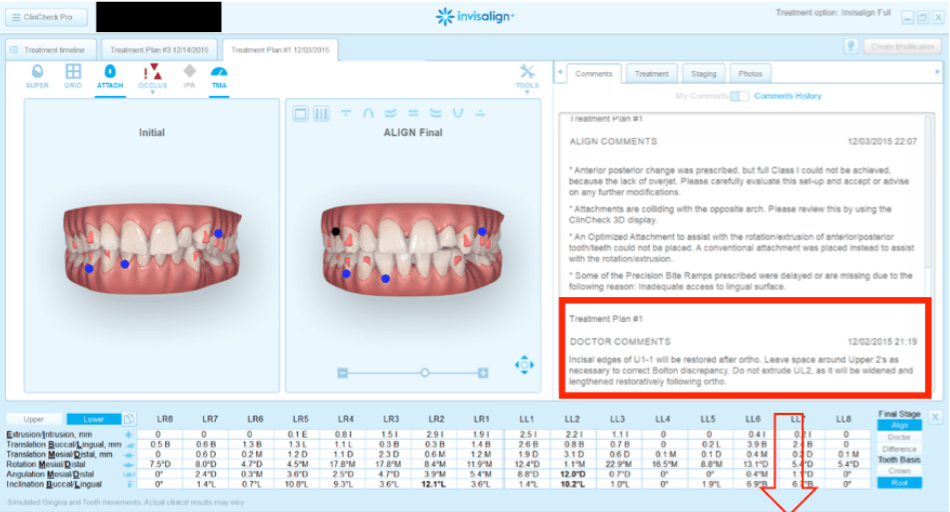Activate the SUPER superimposition tool
950x512 pixels.
[x=37, y=77]
